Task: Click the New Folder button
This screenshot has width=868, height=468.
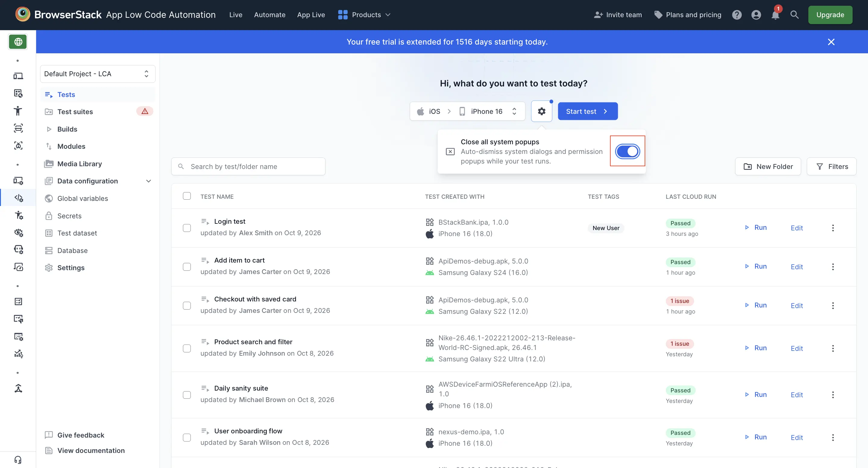Action: click(768, 166)
